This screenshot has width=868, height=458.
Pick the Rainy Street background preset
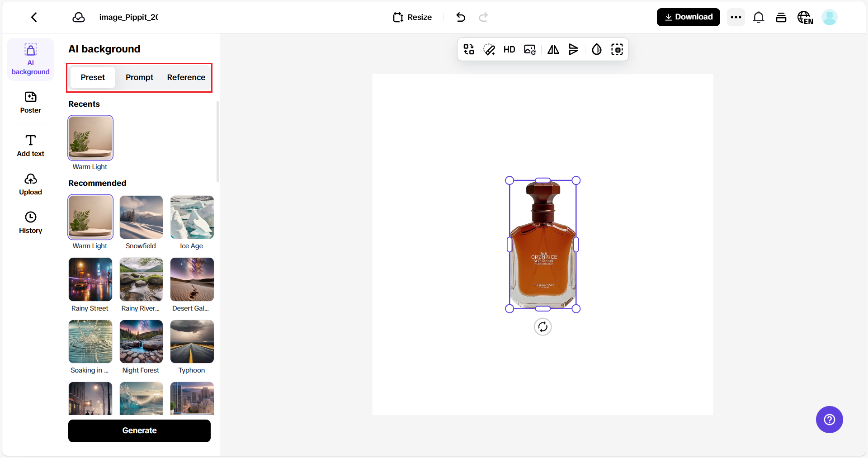[x=90, y=279]
